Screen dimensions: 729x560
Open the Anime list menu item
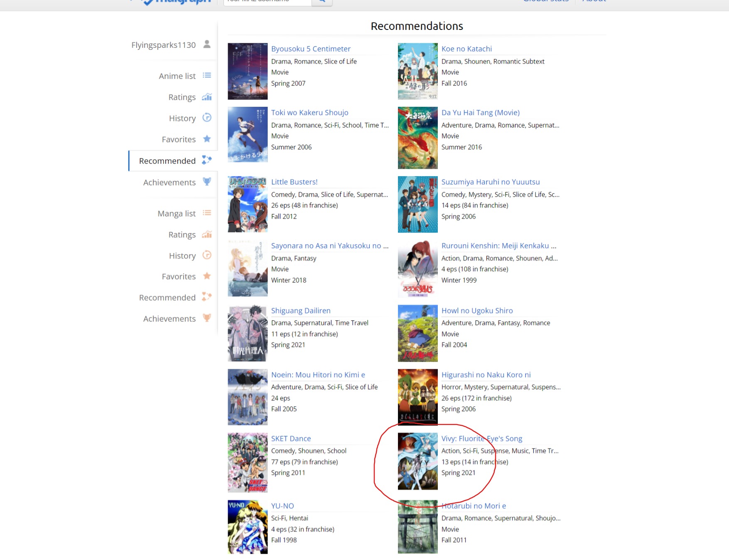click(x=177, y=76)
